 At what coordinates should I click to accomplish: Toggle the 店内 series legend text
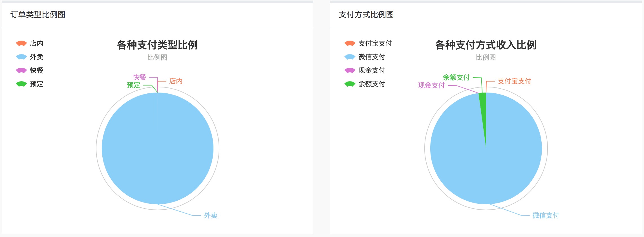pos(37,43)
